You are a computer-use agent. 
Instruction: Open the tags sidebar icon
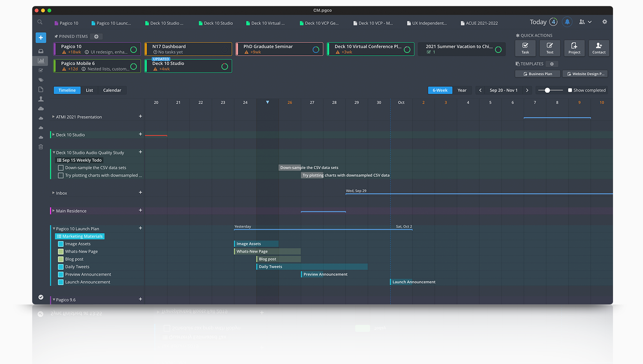[41, 80]
